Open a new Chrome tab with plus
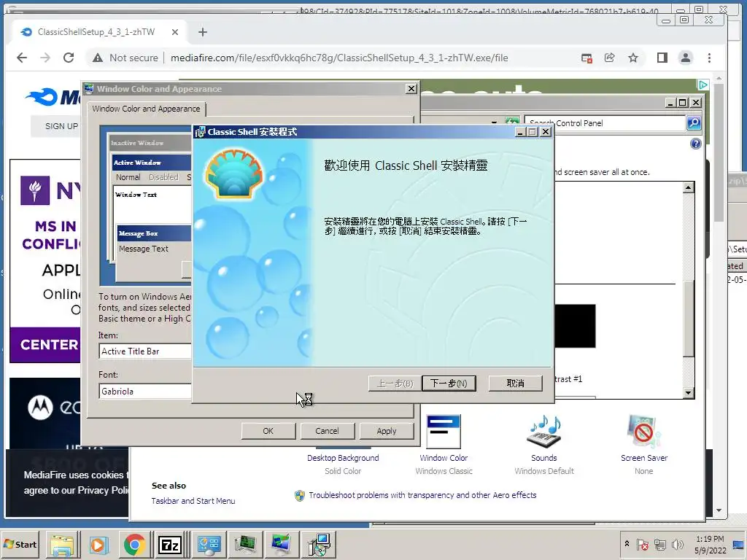 click(x=203, y=32)
